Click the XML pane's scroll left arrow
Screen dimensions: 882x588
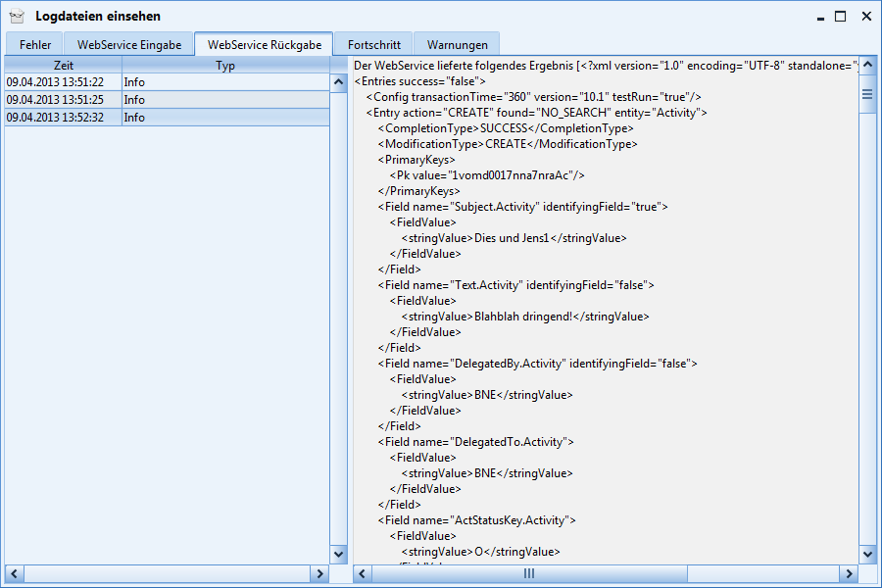pos(362,573)
